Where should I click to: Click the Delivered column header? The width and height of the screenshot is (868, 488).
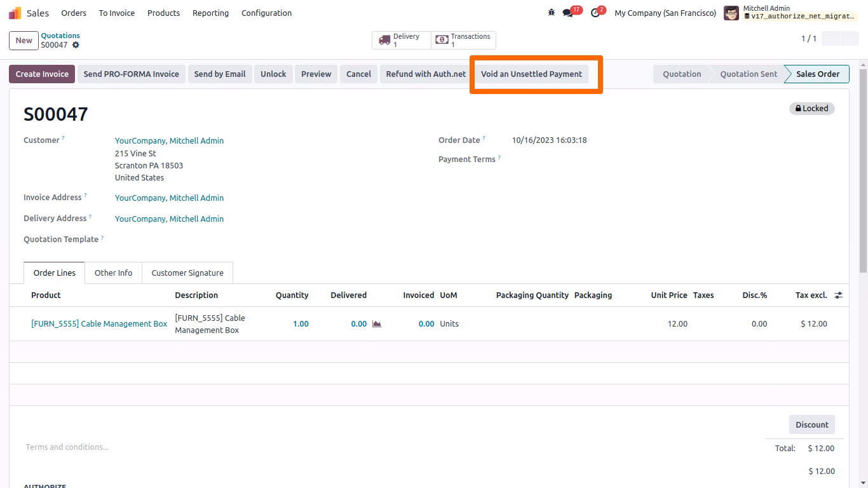pyautogui.click(x=348, y=295)
